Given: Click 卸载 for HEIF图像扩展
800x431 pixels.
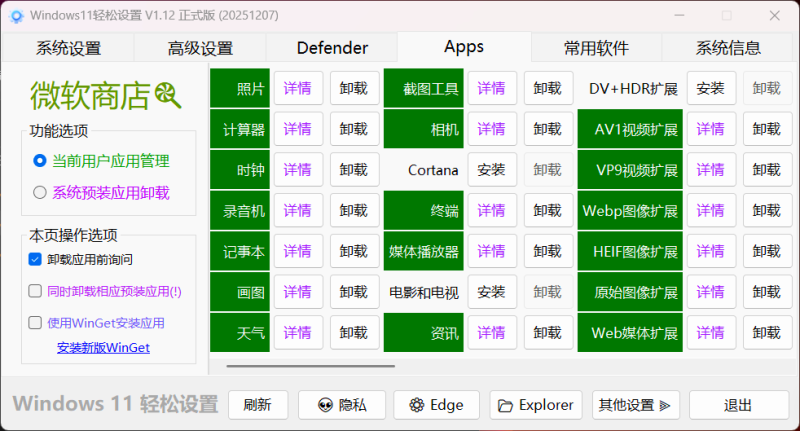Looking at the screenshot, I should pyautogui.click(x=767, y=251).
